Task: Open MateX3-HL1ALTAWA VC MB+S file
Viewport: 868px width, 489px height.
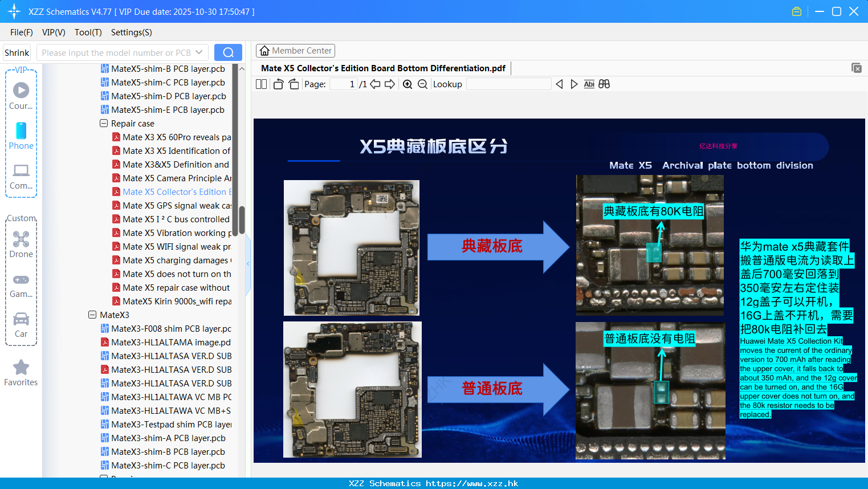Action: [166, 410]
